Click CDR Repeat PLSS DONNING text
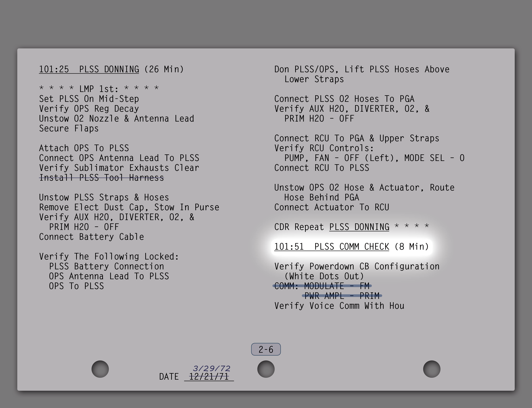Viewport: 532px width, 408px height. (351, 227)
